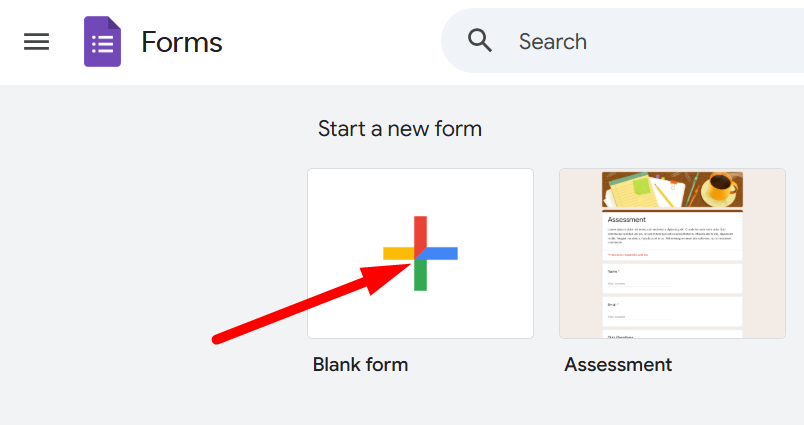Click the Assessment title inside the template preview
804x425 pixels.
coord(627,219)
